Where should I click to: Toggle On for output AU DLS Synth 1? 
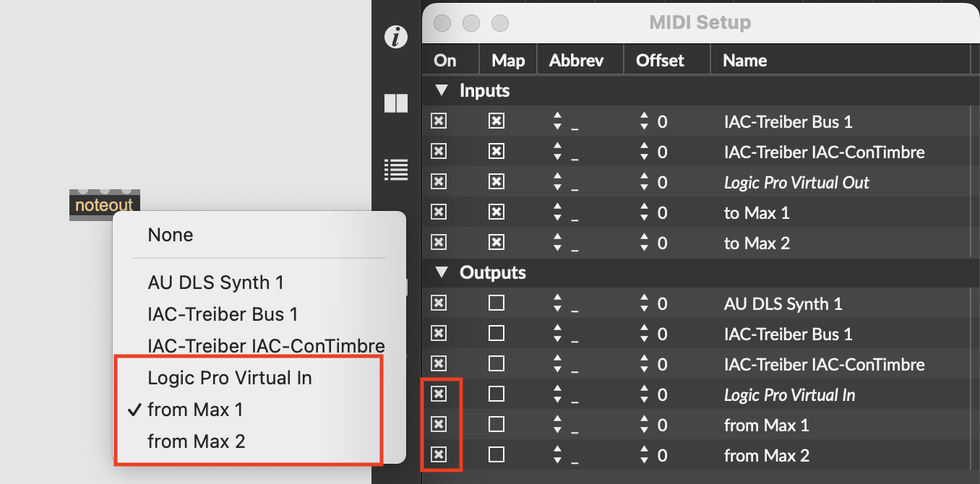point(438,303)
